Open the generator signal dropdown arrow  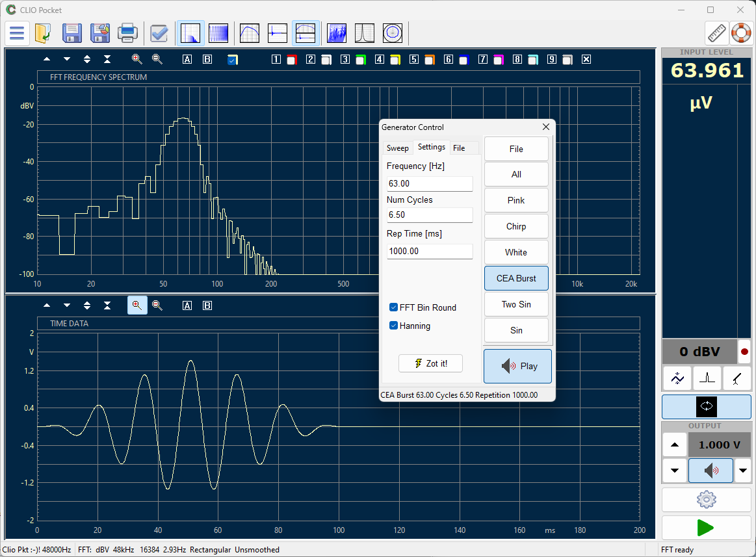[x=743, y=470]
